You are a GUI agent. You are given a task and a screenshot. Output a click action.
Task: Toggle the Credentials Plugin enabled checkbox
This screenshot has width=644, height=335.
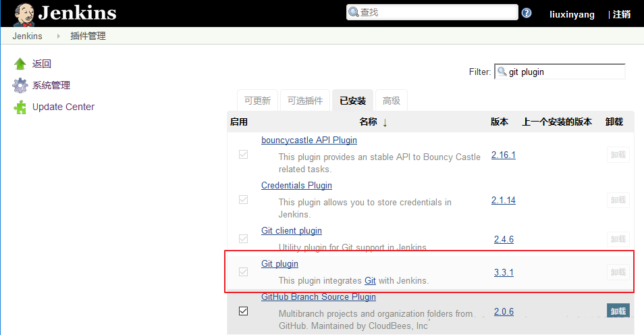tap(243, 200)
